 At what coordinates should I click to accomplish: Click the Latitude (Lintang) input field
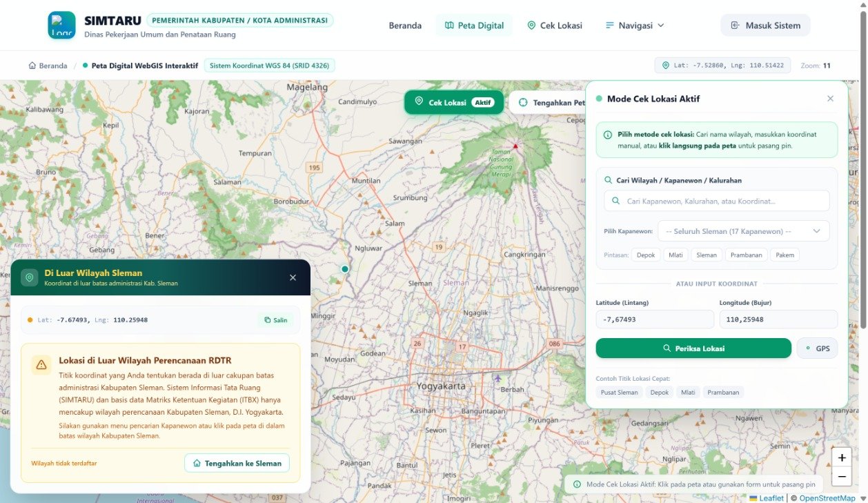tap(655, 319)
